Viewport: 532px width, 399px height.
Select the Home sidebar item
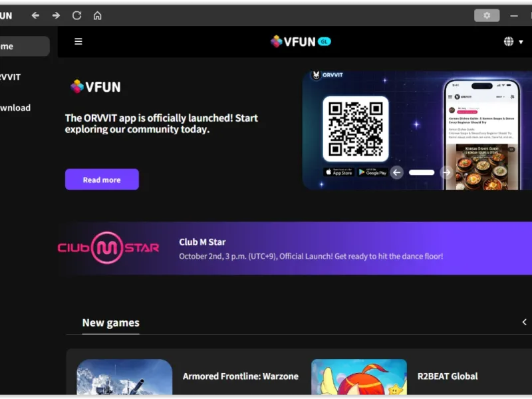pyautogui.click(x=24, y=46)
